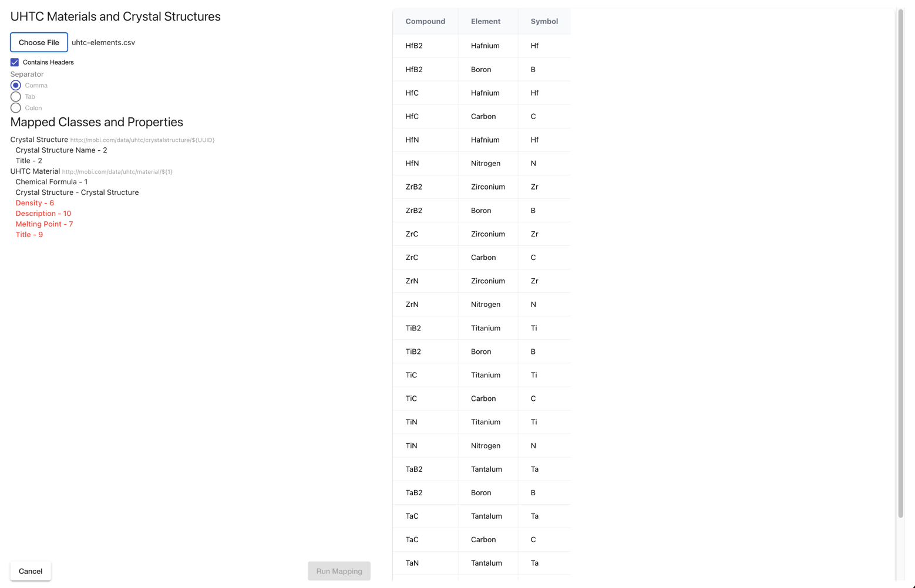Select Crystal Structure Name - 2 property
The width and height of the screenshot is (915, 588).
[61, 150]
